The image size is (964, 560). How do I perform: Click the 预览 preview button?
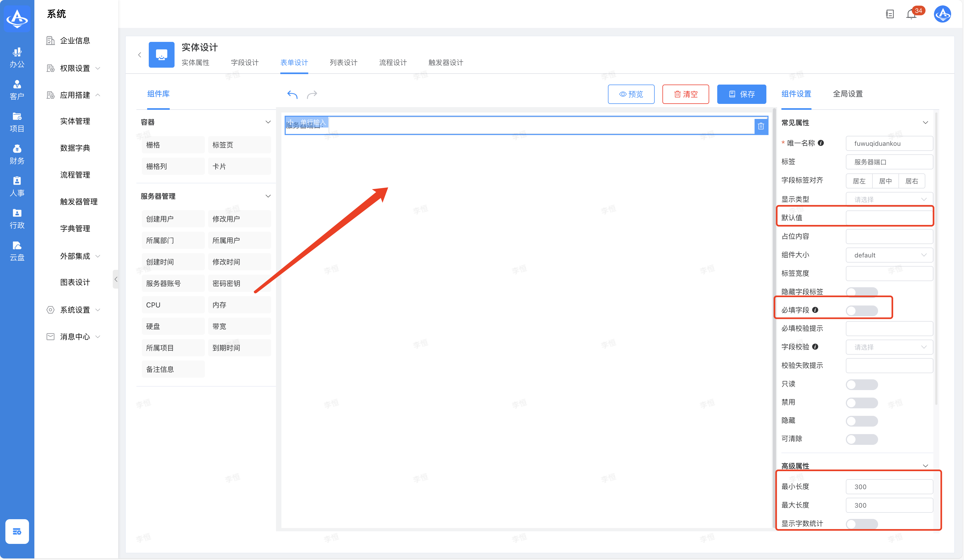pos(631,94)
